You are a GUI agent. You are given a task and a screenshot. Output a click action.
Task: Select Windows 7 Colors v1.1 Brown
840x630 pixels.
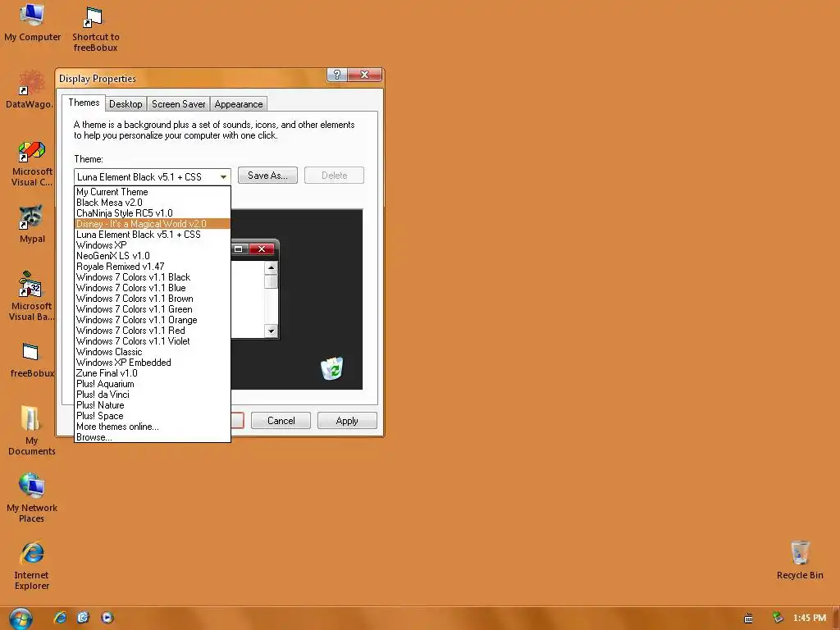[152, 299]
